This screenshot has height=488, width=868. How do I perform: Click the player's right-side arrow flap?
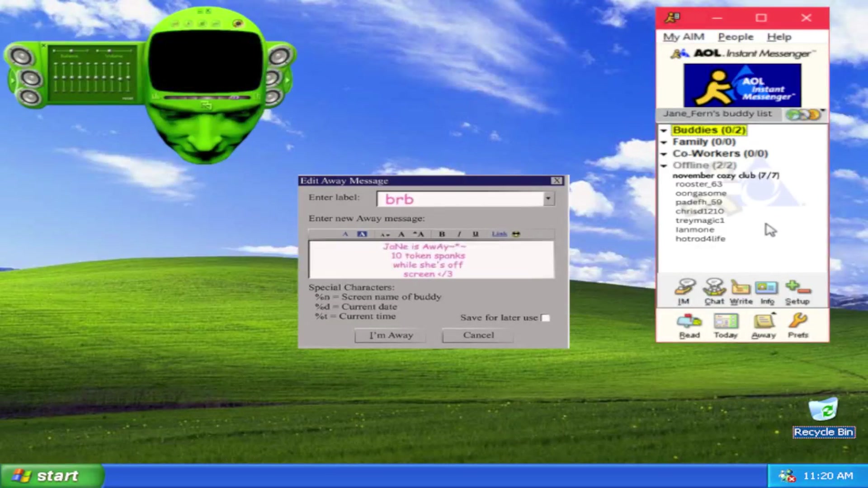coord(288,80)
